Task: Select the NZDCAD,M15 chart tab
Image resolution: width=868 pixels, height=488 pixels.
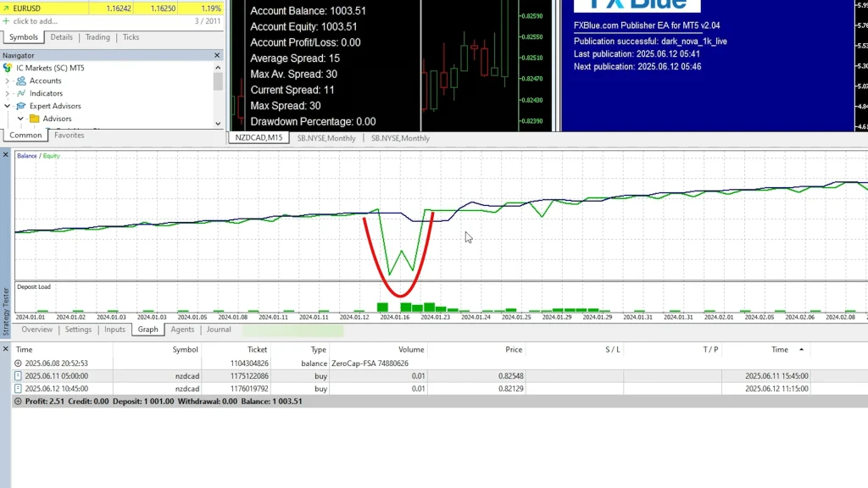Action: [x=259, y=138]
